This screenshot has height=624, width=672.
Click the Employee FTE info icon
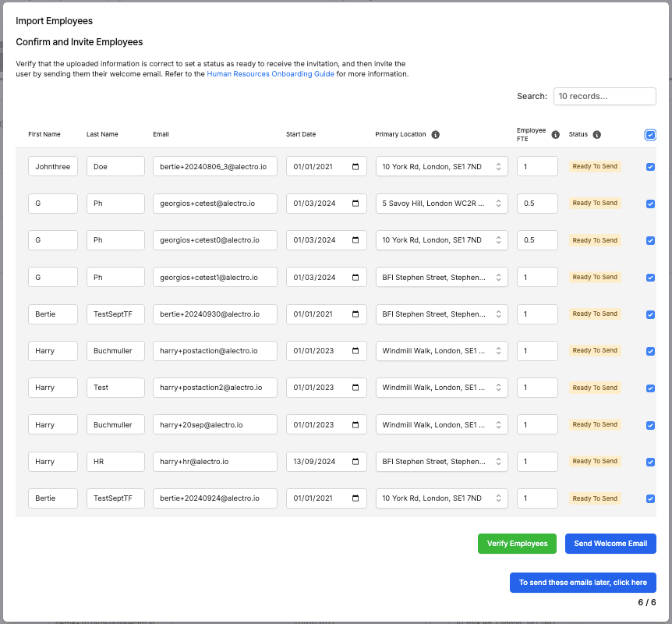(556, 134)
